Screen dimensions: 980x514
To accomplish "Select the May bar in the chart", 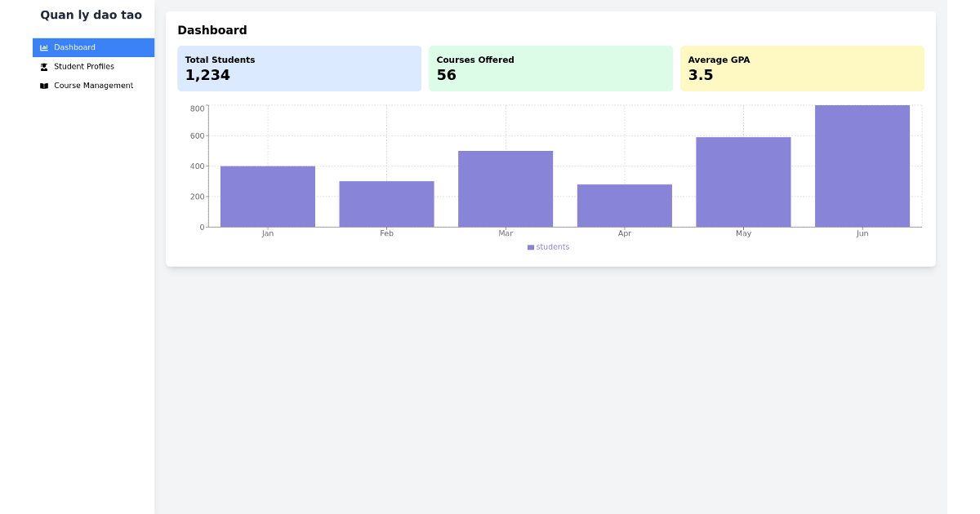I will tap(743, 181).
